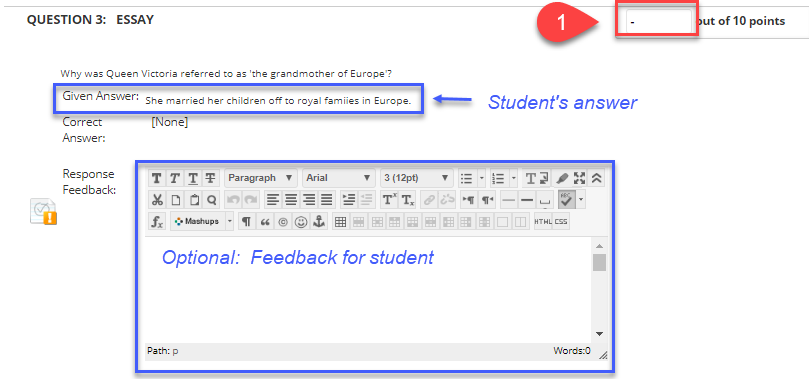Undo the last edit
Screen dimensions: 811x379
coord(233,200)
